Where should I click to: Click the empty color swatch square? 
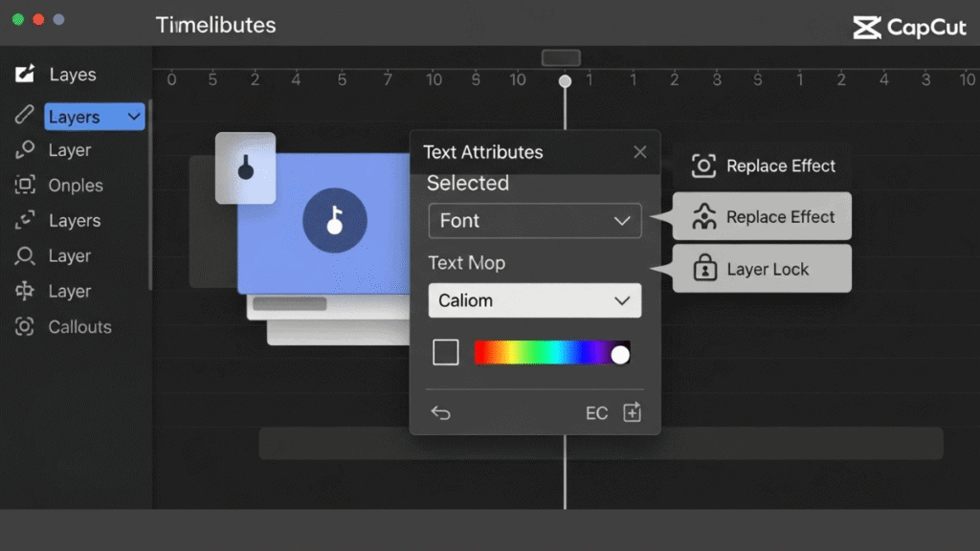click(x=446, y=352)
